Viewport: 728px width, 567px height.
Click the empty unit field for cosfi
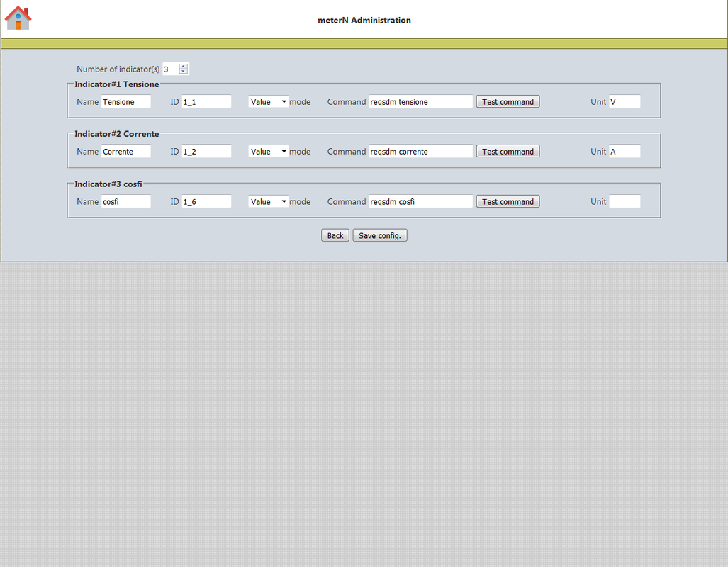(x=625, y=201)
